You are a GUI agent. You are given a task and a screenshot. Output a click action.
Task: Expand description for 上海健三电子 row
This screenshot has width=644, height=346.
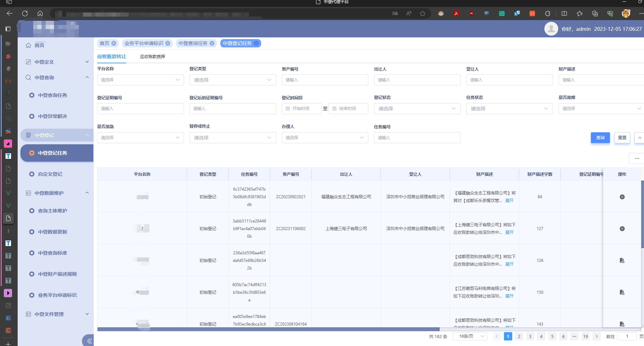tap(509, 233)
